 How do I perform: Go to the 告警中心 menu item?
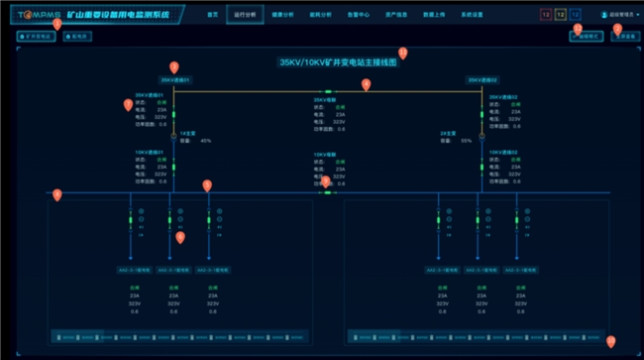pos(358,15)
